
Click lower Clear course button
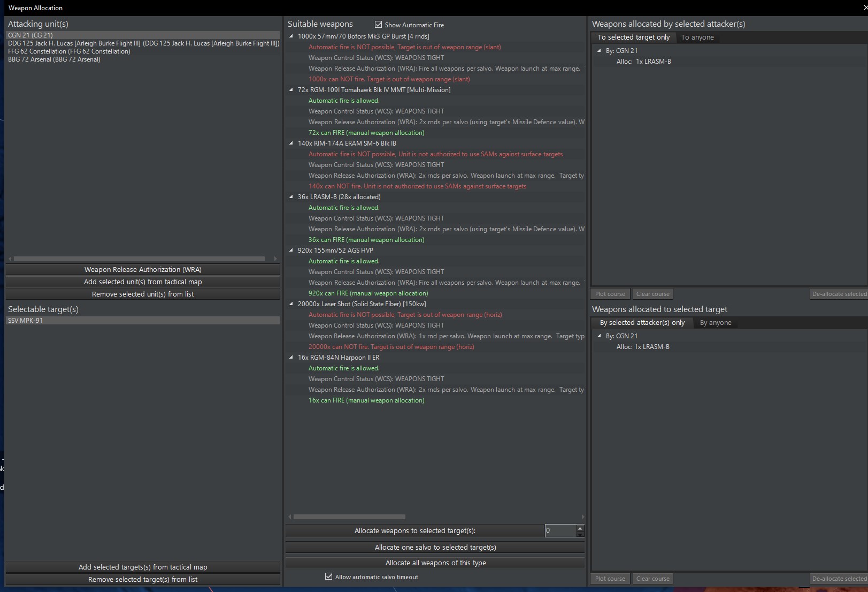653,579
